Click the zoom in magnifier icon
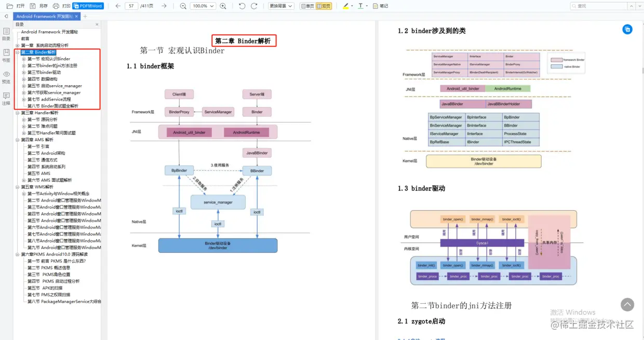This screenshot has width=644, height=340. click(223, 6)
